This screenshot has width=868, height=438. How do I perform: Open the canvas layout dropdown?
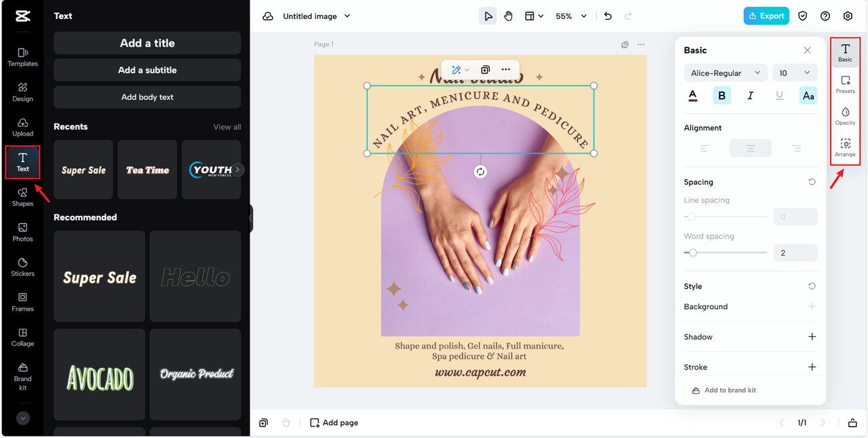[x=534, y=16]
